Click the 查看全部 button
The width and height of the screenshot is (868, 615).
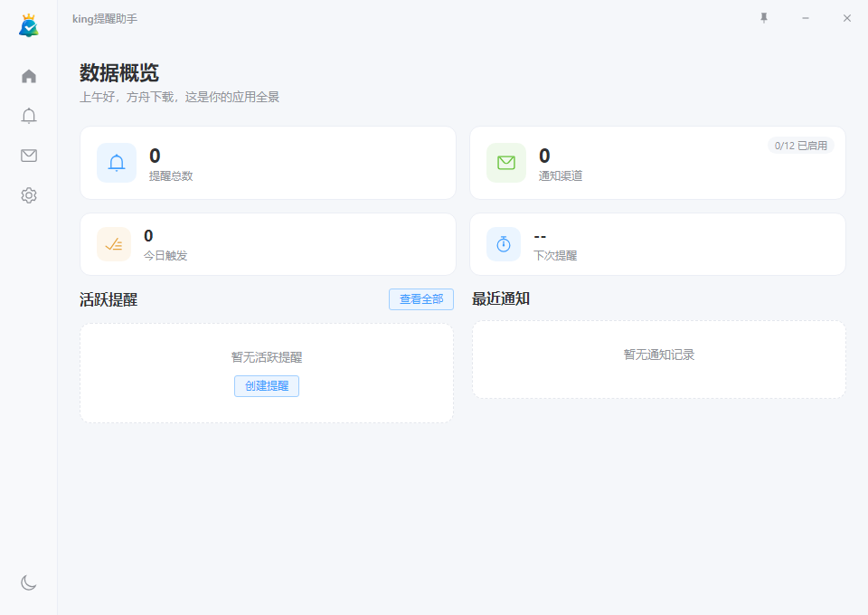(x=420, y=298)
